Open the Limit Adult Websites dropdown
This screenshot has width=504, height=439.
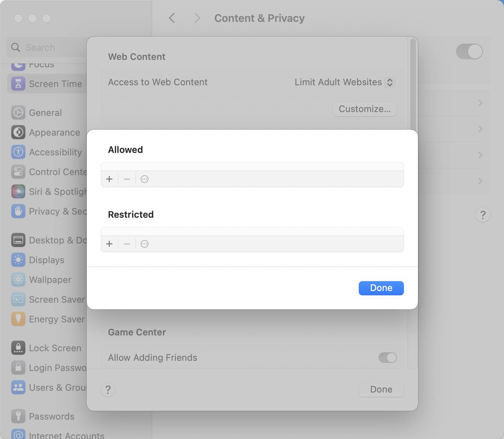click(x=345, y=82)
